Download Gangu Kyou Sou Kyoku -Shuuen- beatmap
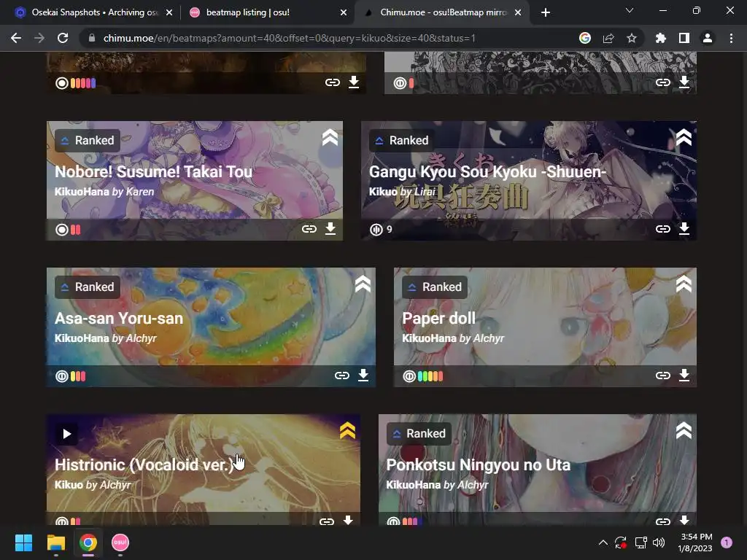 (x=684, y=229)
